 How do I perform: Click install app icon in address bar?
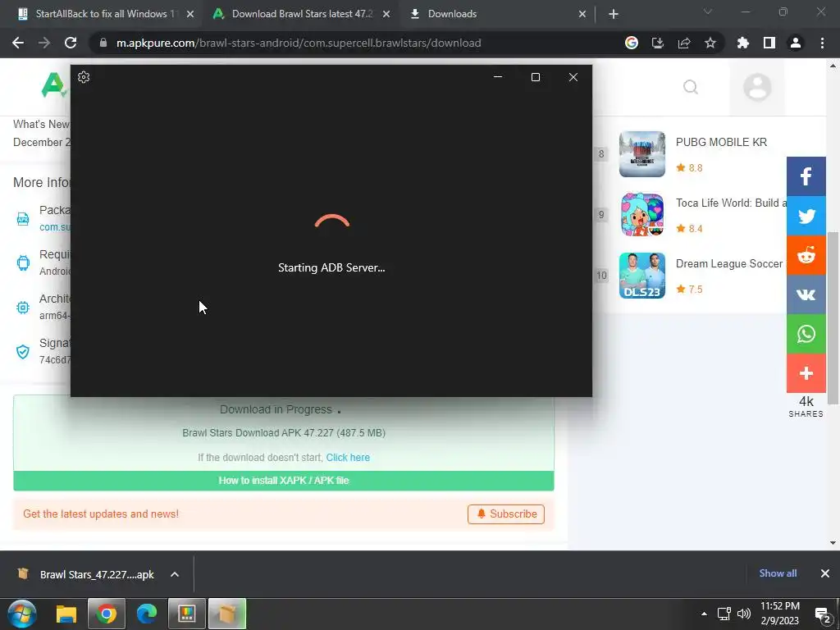click(x=658, y=43)
